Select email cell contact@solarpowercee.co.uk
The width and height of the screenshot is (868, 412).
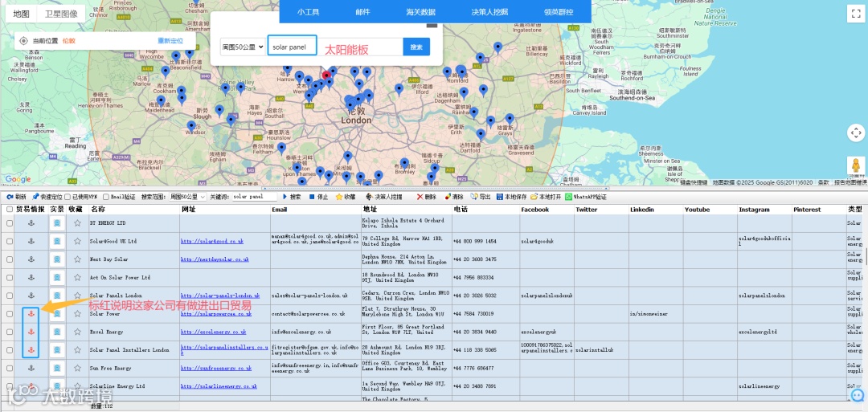[316, 314]
